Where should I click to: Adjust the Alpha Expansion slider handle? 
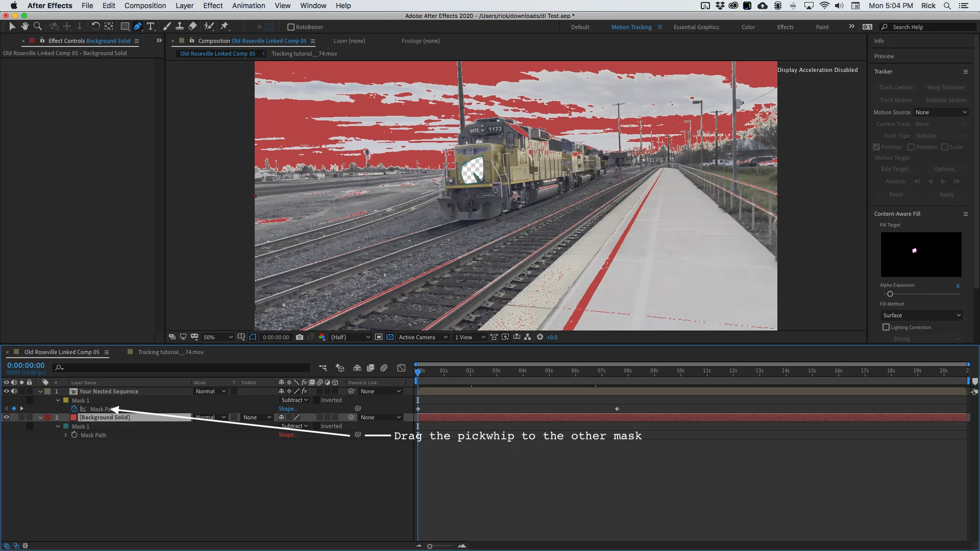point(890,294)
